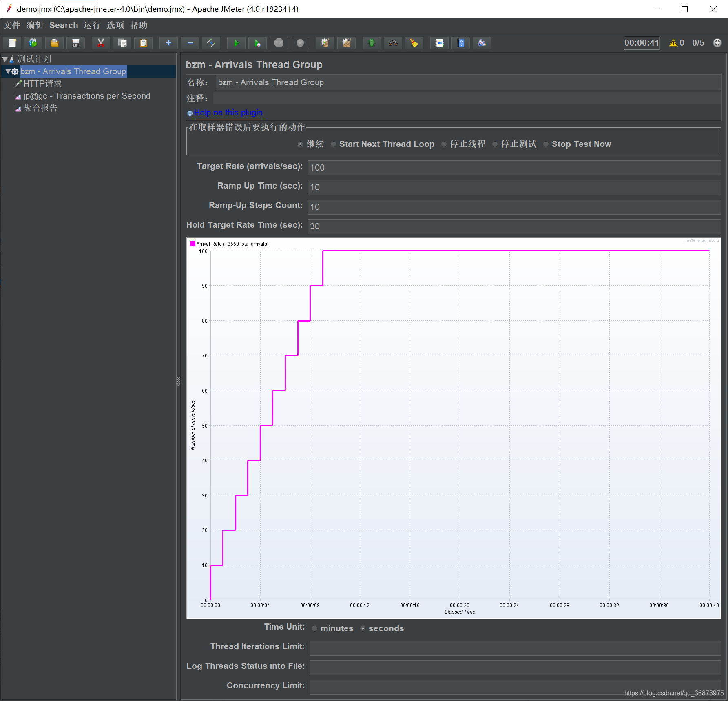Stop the running test
Viewport: 728px width, 701px height.
click(x=279, y=43)
